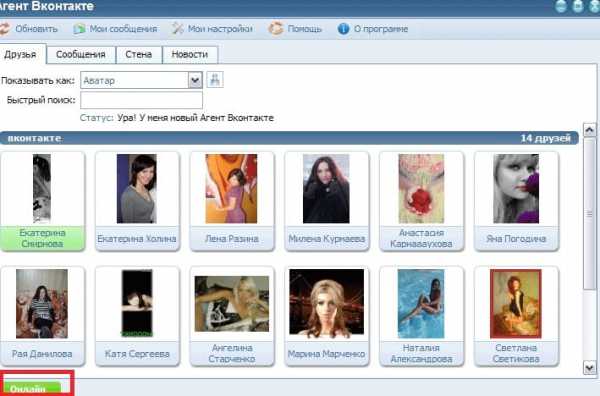Click the icon beside the Аватар dropdown
Screen dimensions: 600x396
[215, 80]
